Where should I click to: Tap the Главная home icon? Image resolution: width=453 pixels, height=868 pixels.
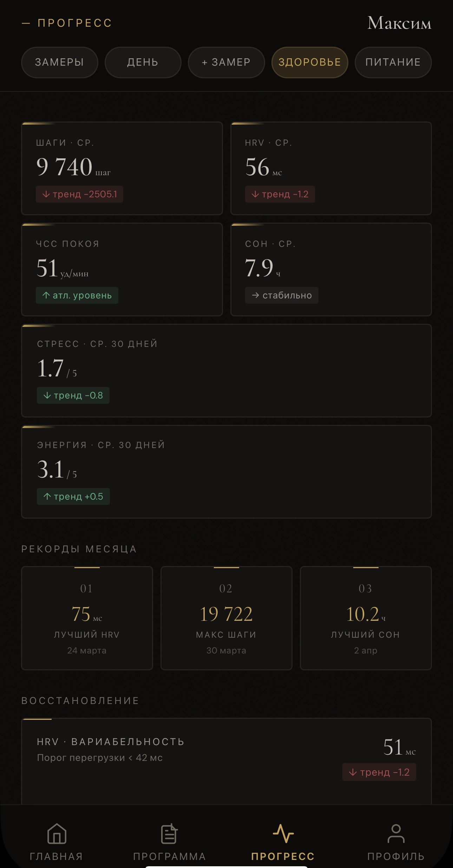coord(57,834)
